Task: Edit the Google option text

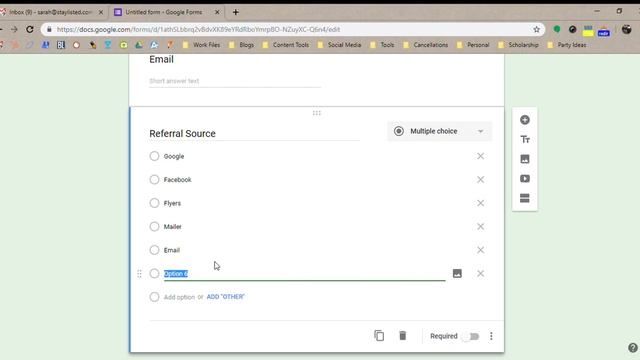Action: 174,156
